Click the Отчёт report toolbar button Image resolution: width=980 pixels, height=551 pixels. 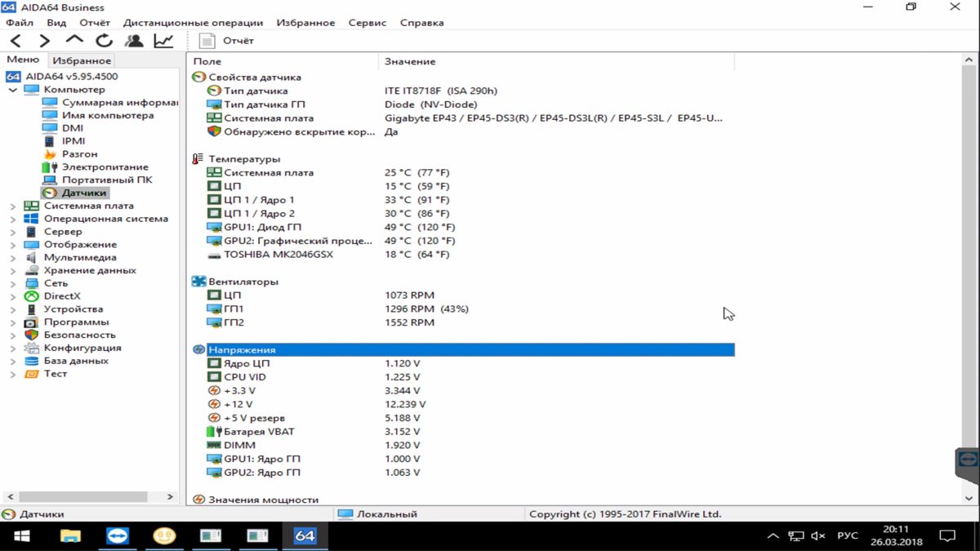pyautogui.click(x=226, y=40)
